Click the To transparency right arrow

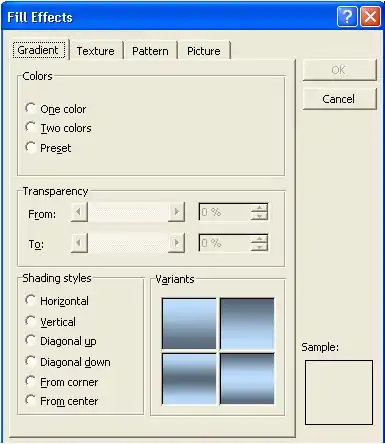[x=176, y=242]
